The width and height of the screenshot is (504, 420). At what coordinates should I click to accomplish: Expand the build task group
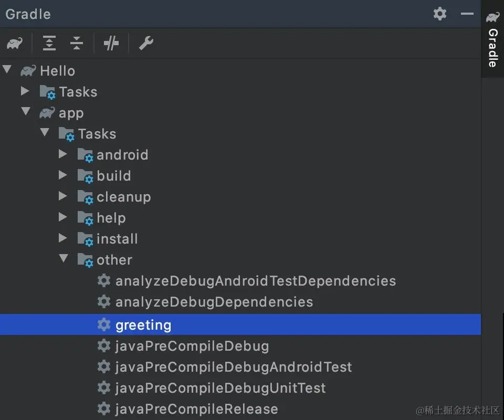(x=62, y=175)
